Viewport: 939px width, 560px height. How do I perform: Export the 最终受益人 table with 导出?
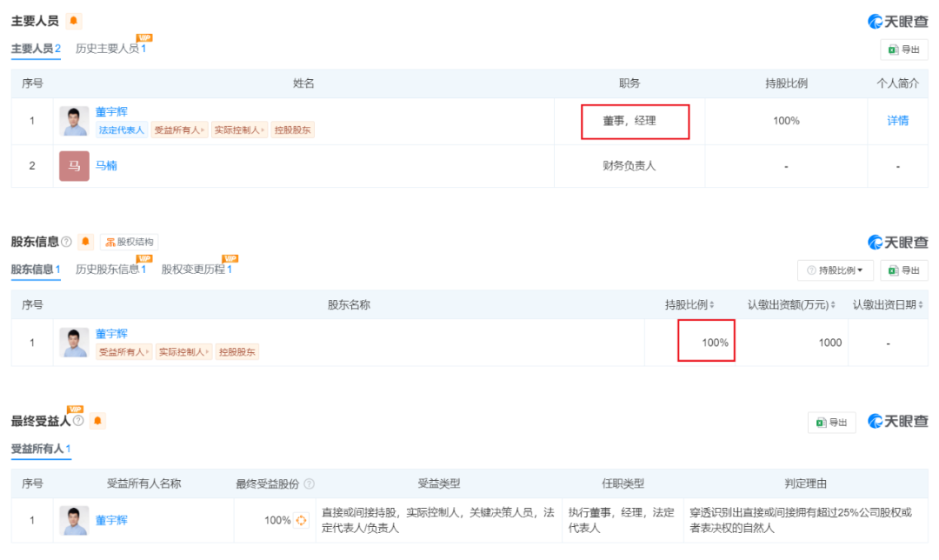831,423
